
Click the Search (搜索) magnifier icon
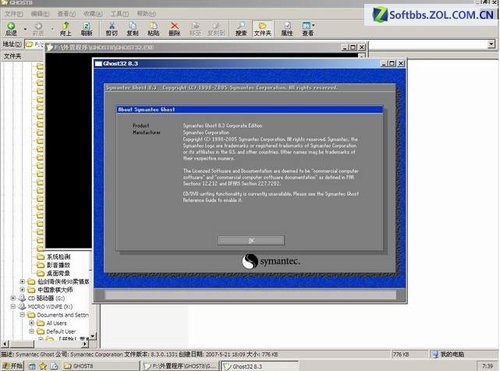tap(241, 29)
